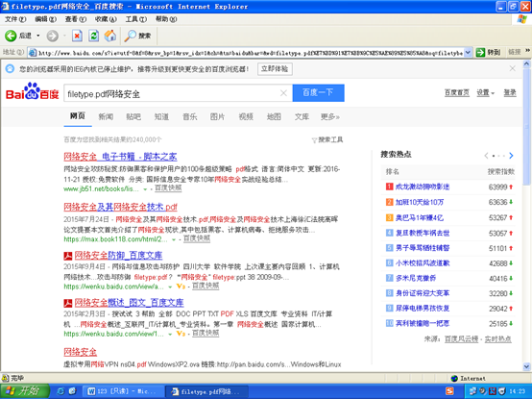
Task: Open the 编辑(E) menu
Action: tap(46, 19)
